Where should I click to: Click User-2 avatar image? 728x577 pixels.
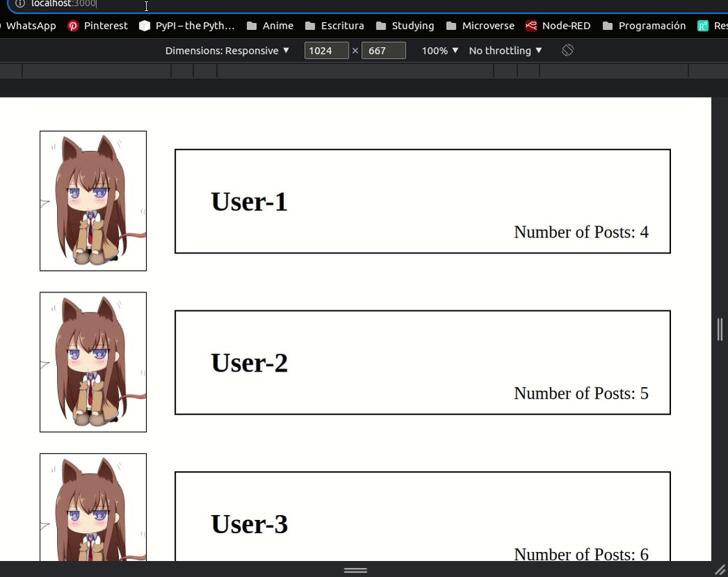[93, 362]
